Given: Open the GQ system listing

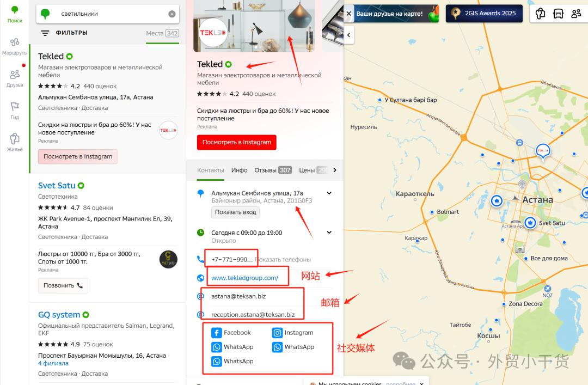Looking at the screenshot, I should tap(59, 314).
